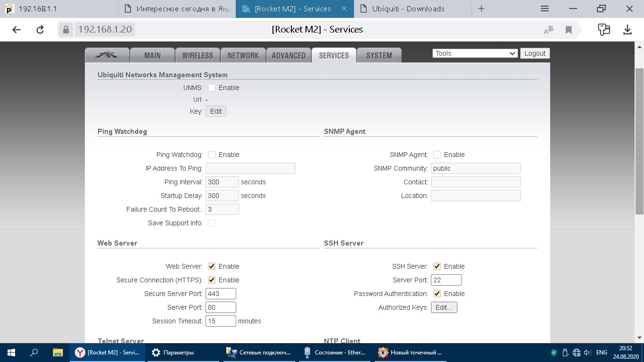Screen dimensions: 644x362
Task: Click Edit... button for Authorized Keys
Action: coord(444,307)
